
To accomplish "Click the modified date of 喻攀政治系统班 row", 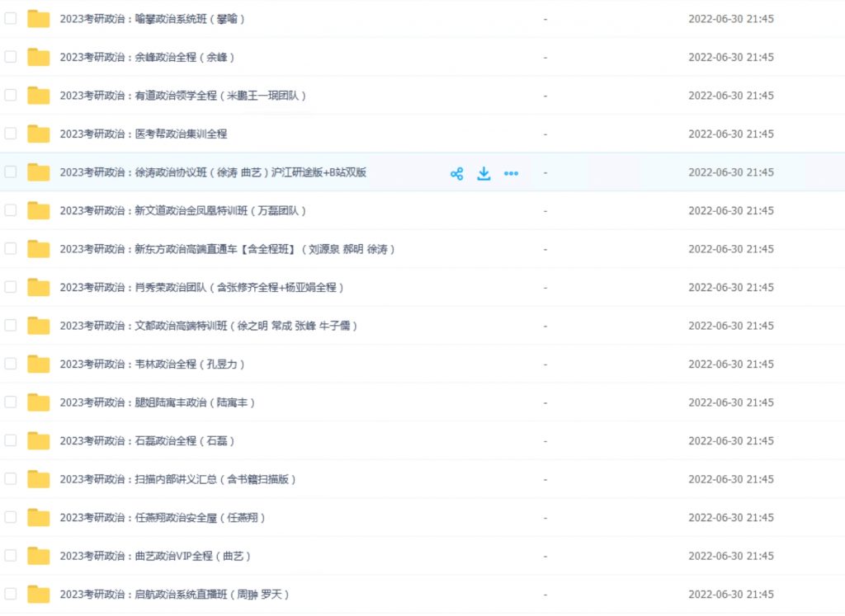I will (731, 19).
